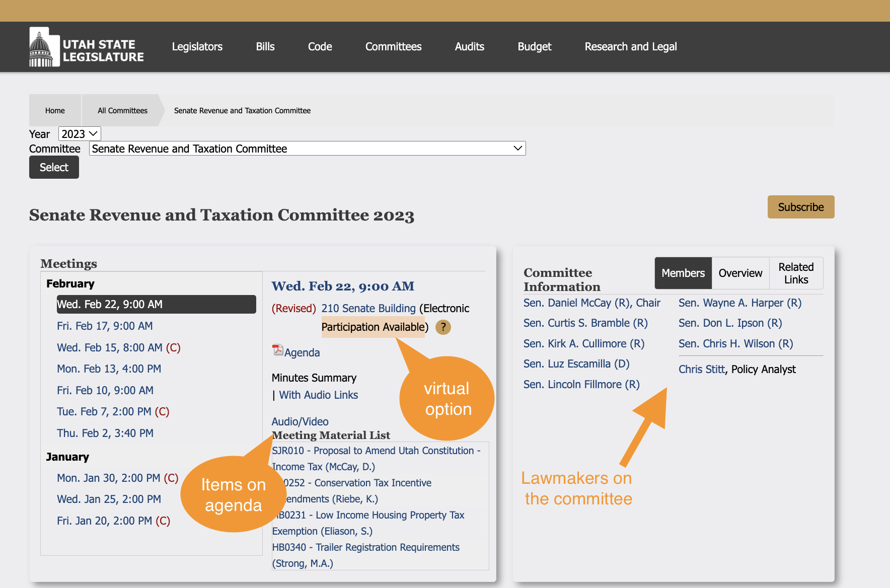Image resolution: width=890 pixels, height=588 pixels.
Task: Switch to the Related Links tab
Action: tap(796, 273)
